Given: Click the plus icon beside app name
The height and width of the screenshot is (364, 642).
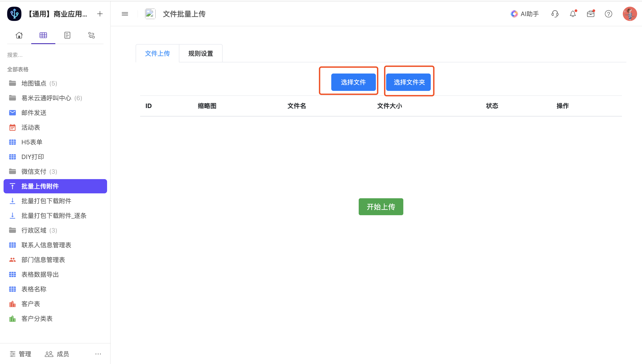Looking at the screenshot, I should click(100, 14).
